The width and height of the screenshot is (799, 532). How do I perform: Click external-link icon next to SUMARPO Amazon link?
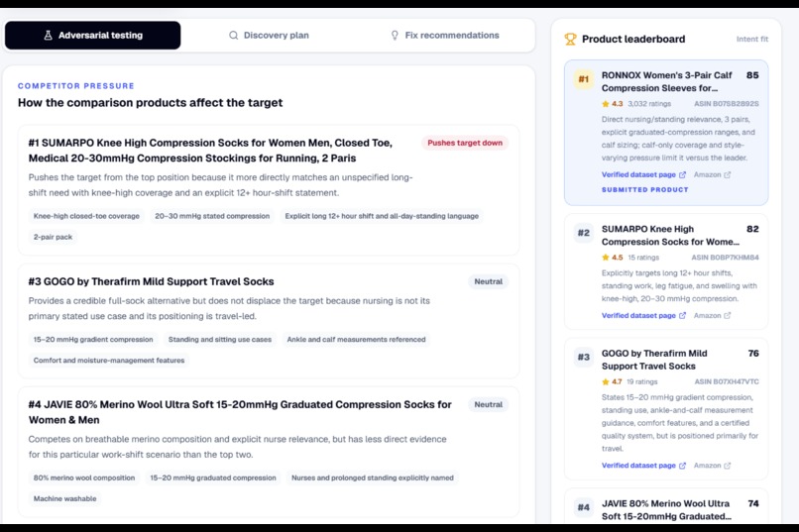click(728, 316)
